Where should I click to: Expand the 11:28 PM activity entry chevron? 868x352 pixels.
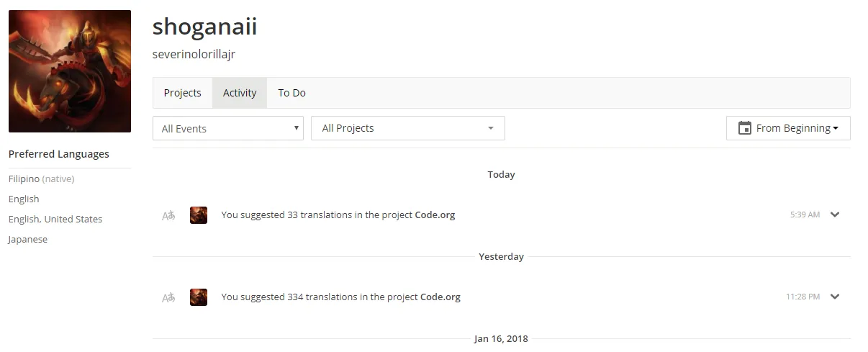[835, 297]
